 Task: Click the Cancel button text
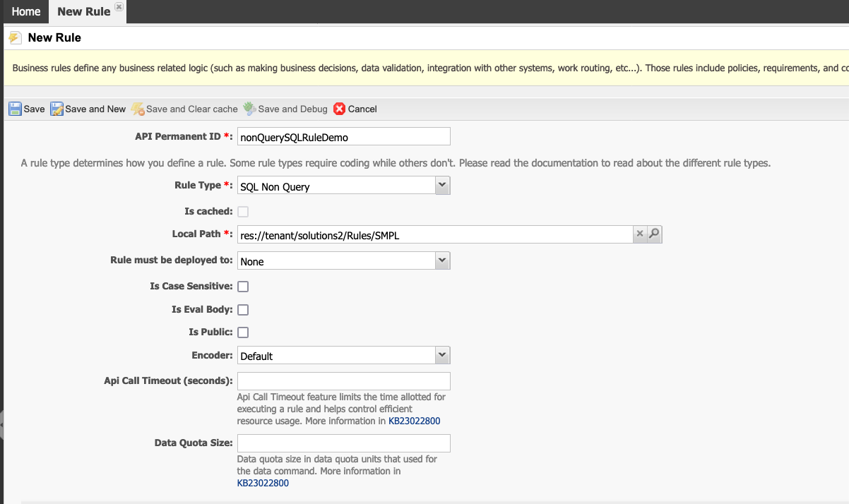click(x=362, y=109)
